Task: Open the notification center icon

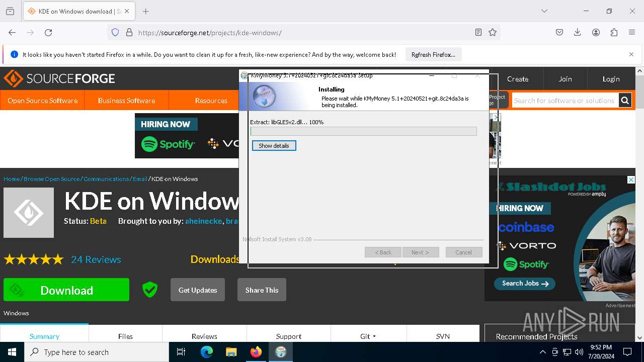Action: (x=627, y=352)
